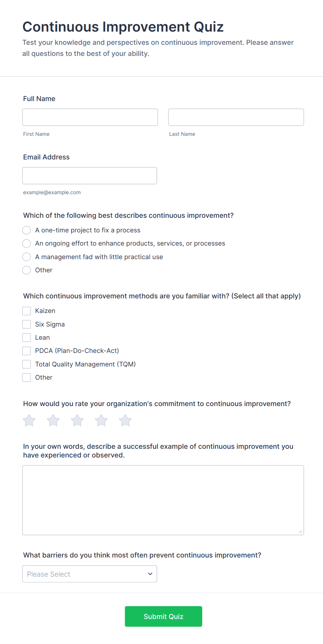323x644 pixels.
Task: Select the fifth star rating
Action: tap(125, 420)
